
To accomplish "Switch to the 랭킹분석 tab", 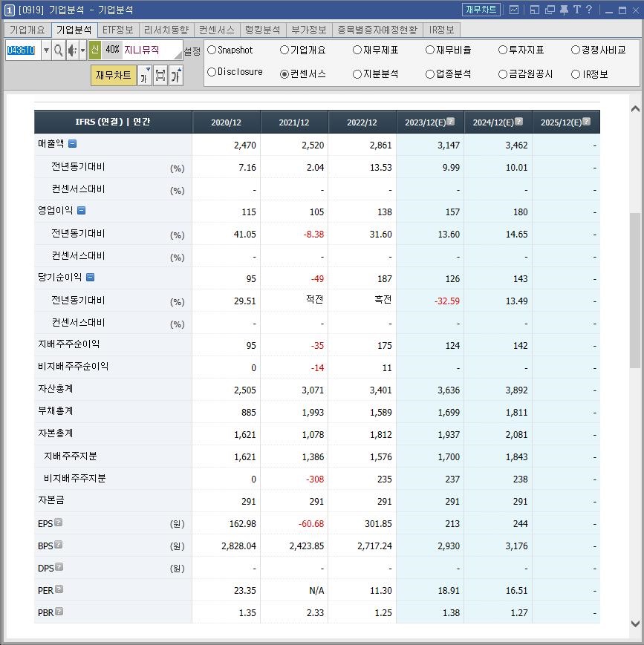I will pos(263,30).
